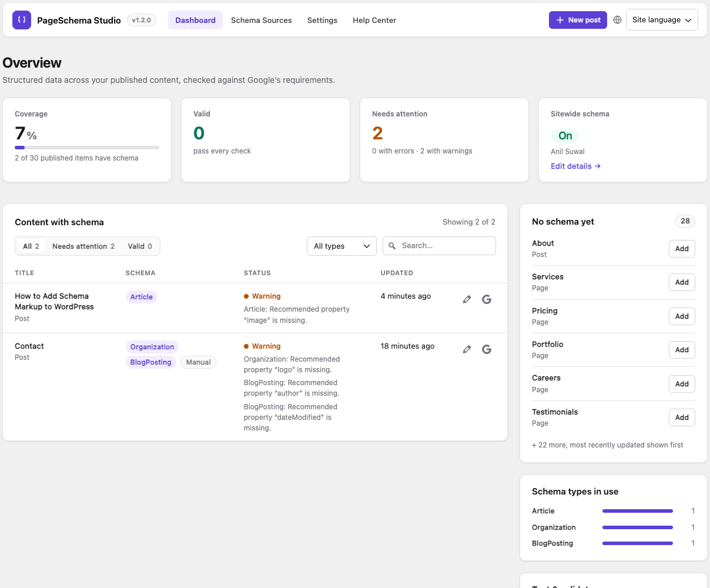
Task: Add schema to the Pricing page
Action: (682, 316)
